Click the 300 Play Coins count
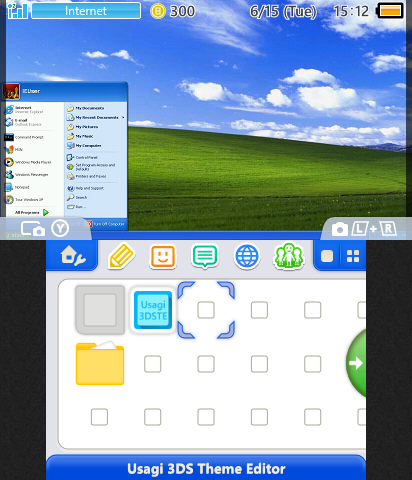Image resolution: width=412 pixels, height=480 pixels. [x=182, y=11]
